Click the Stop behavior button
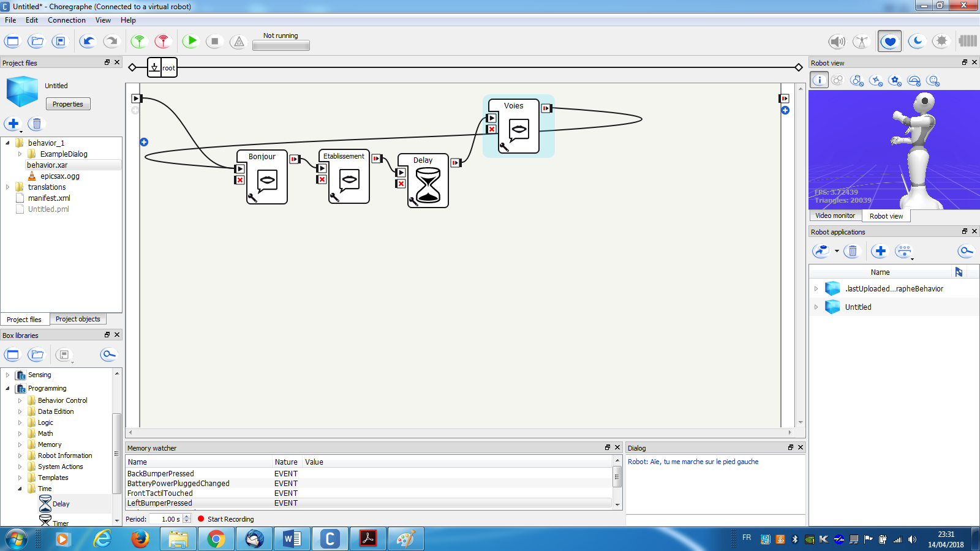 click(x=214, y=41)
